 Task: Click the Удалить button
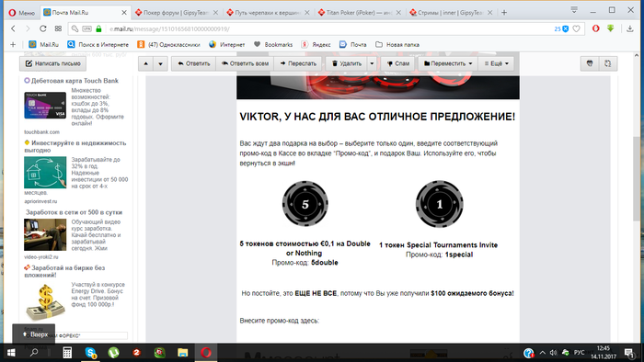(x=346, y=63)
